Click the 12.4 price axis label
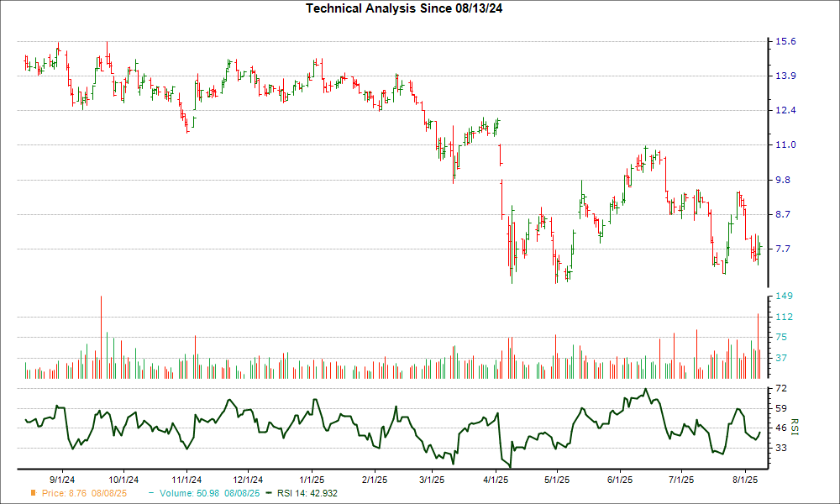Screen dimensions: 840x504 click(785, 110)
